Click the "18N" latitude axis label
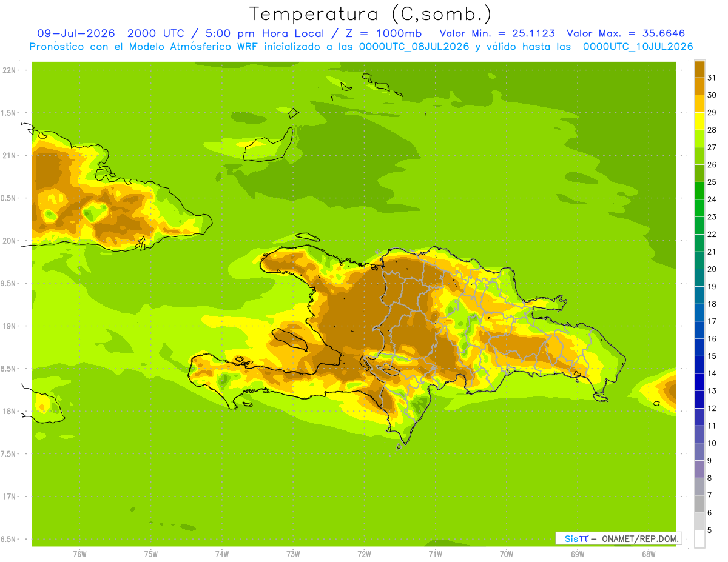Screen dimensions: 728x562 [10, 411]
